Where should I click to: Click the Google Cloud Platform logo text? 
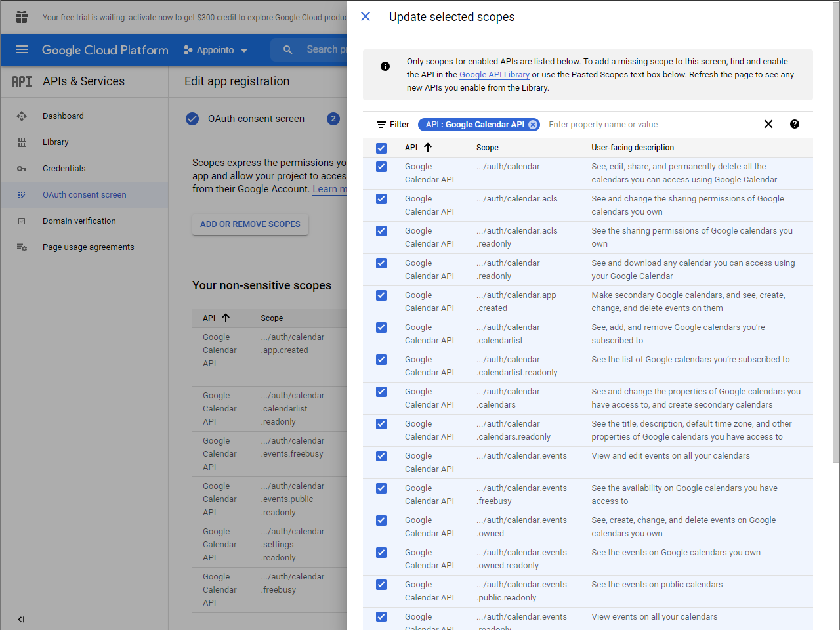click(105, 50)
